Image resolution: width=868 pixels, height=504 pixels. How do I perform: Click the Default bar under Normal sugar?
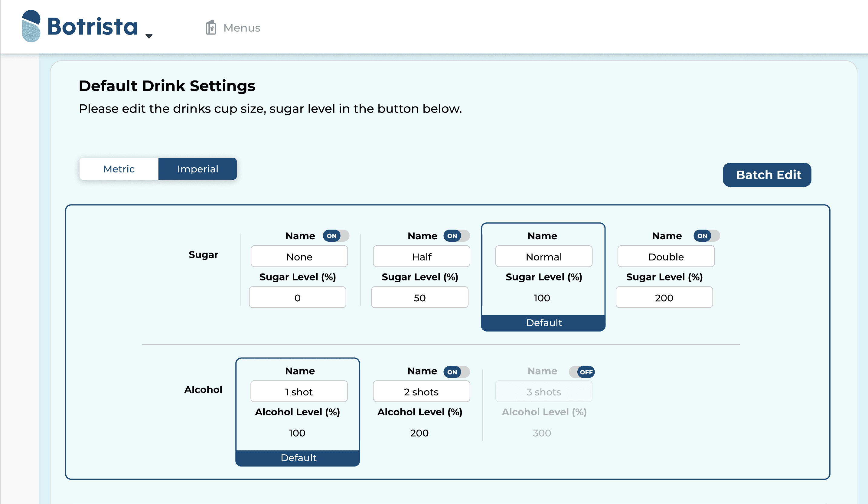[543, 323]
